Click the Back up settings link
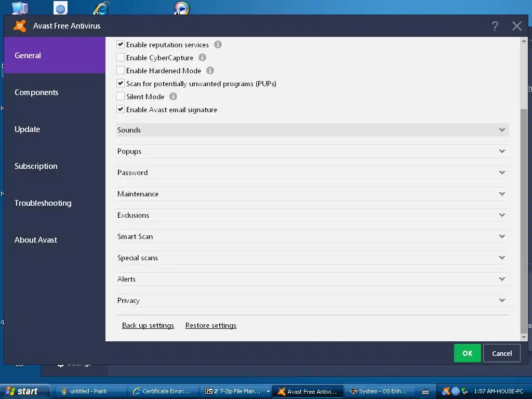 pyautogui.click(x=148, y=325)
